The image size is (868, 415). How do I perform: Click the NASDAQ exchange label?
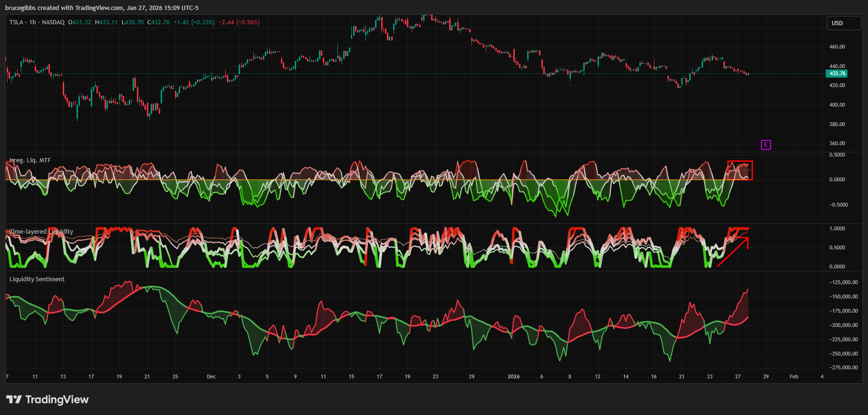pos(53,22)
